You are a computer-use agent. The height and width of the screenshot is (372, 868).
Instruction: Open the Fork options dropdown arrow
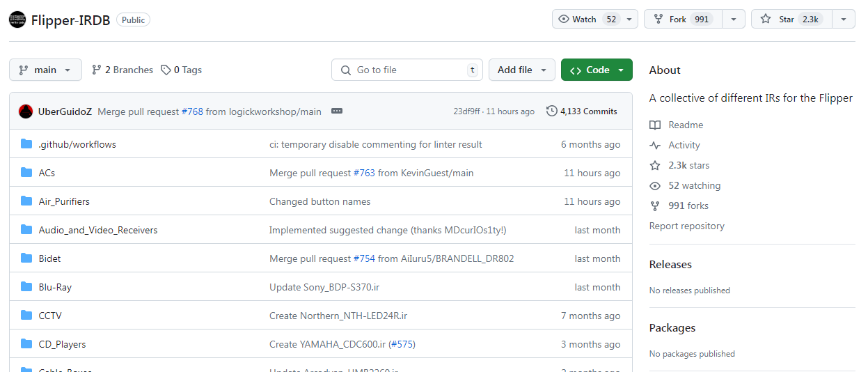734,20
